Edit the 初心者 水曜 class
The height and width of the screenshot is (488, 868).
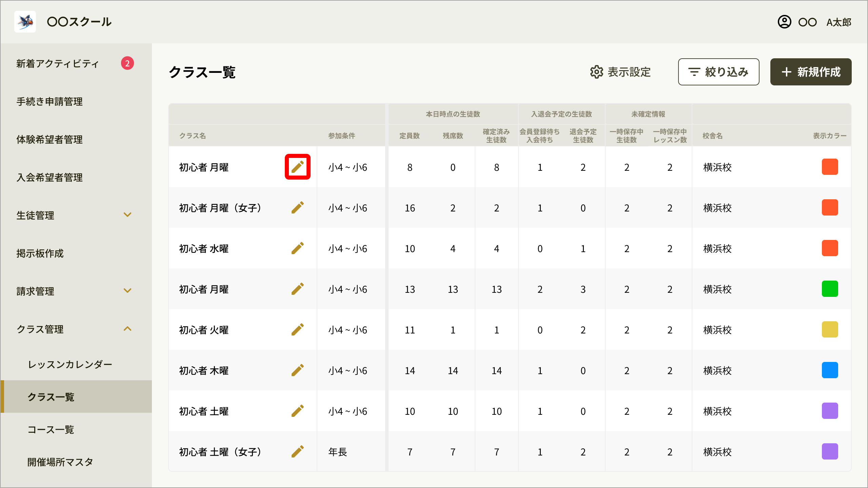click(297, 248)
